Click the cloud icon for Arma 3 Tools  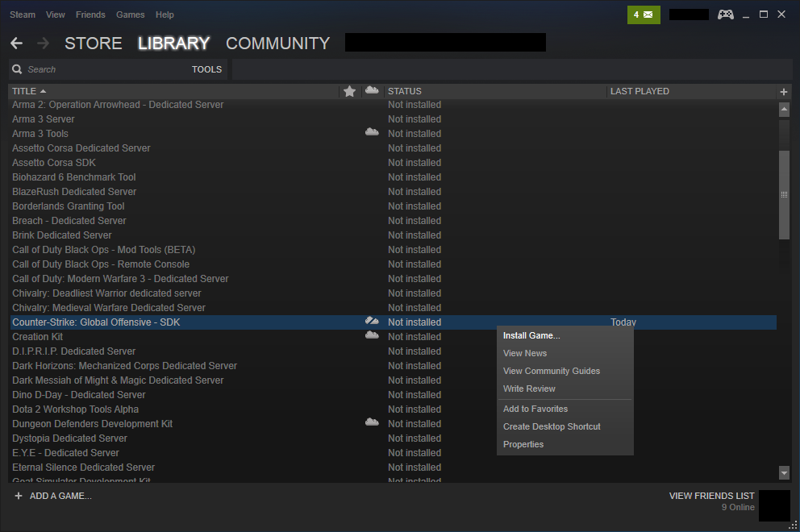coord(372,132)
